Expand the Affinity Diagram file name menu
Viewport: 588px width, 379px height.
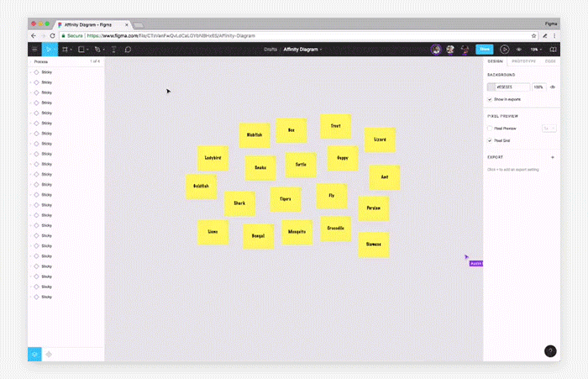(x=302, y=49)
